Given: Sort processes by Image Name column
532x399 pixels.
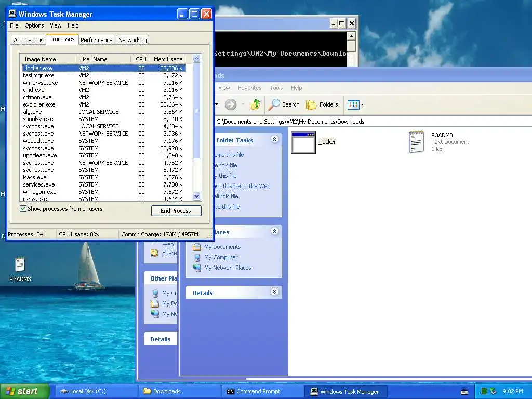Looking at the screenshot, I should [x=48, y=59].
